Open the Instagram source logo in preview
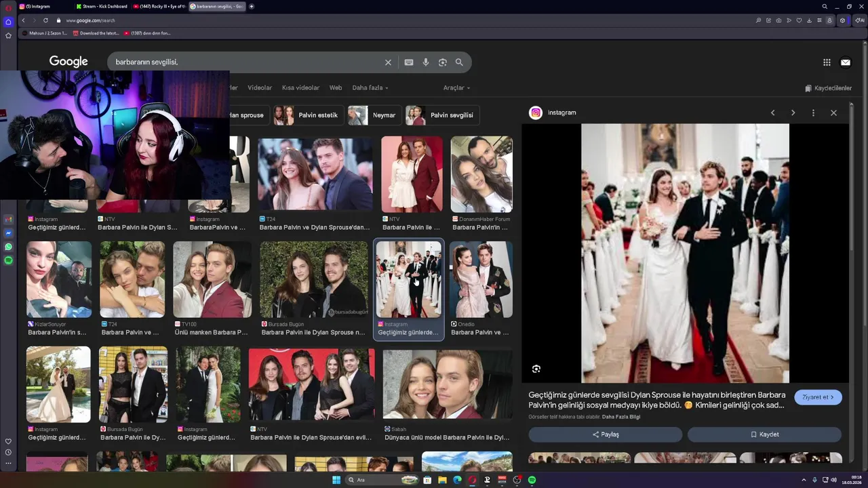The height and width of the screenshot is (488, 868). (536, 113)
